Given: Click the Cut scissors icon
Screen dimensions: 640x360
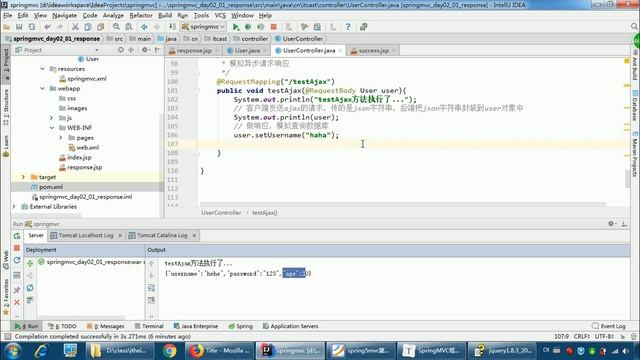Looking at the screenshot, I should point(75,27).
